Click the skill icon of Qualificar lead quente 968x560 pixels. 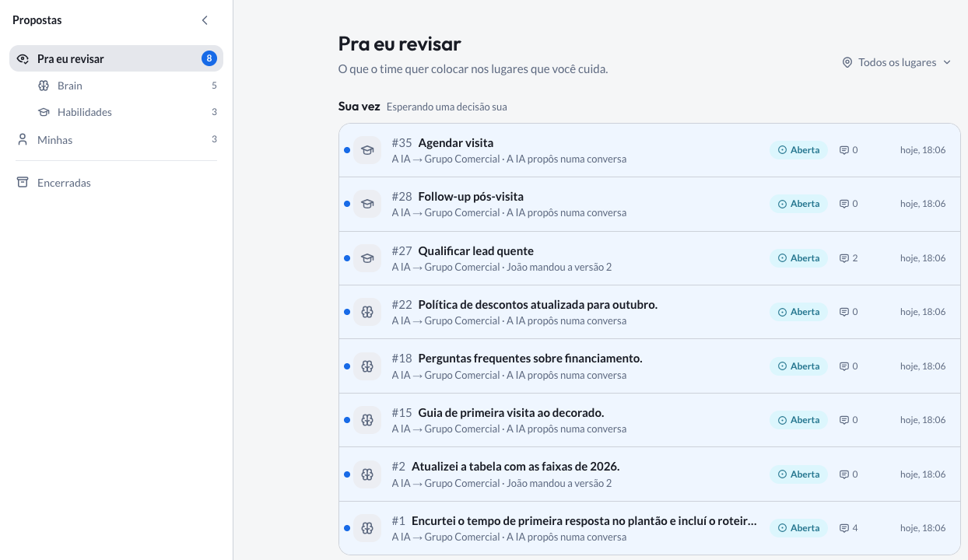tap(367, 258)
